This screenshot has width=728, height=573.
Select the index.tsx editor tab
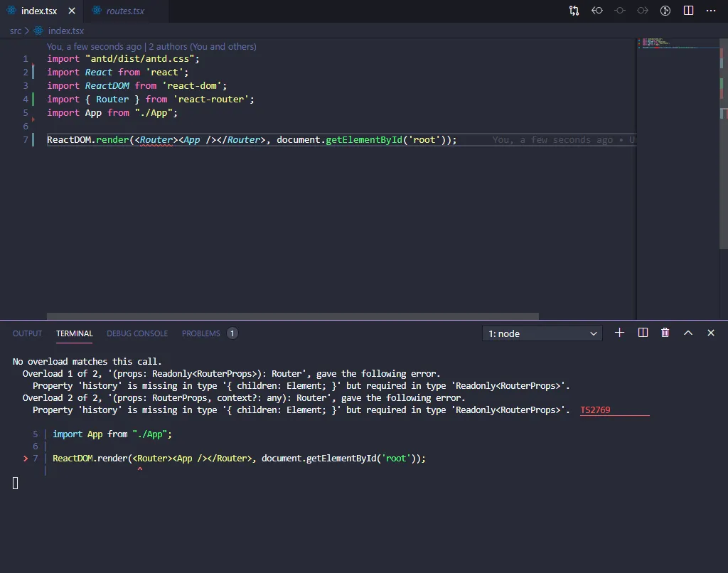39,11
